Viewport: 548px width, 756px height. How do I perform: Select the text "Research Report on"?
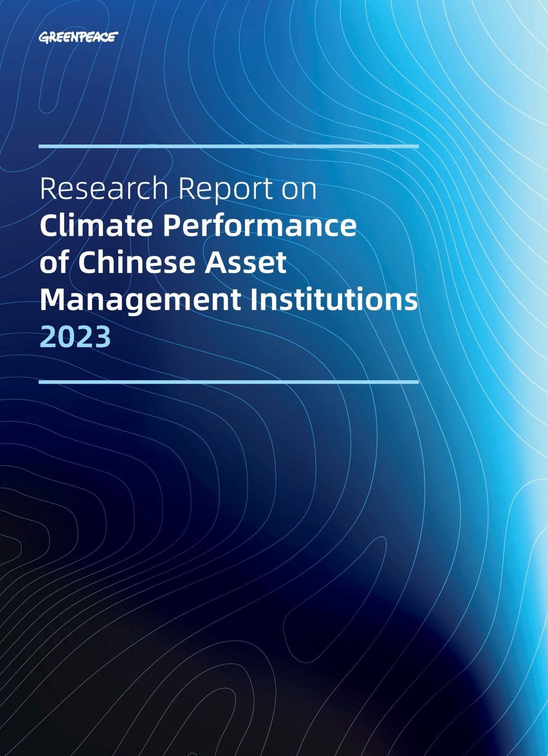tap(178, 189)
